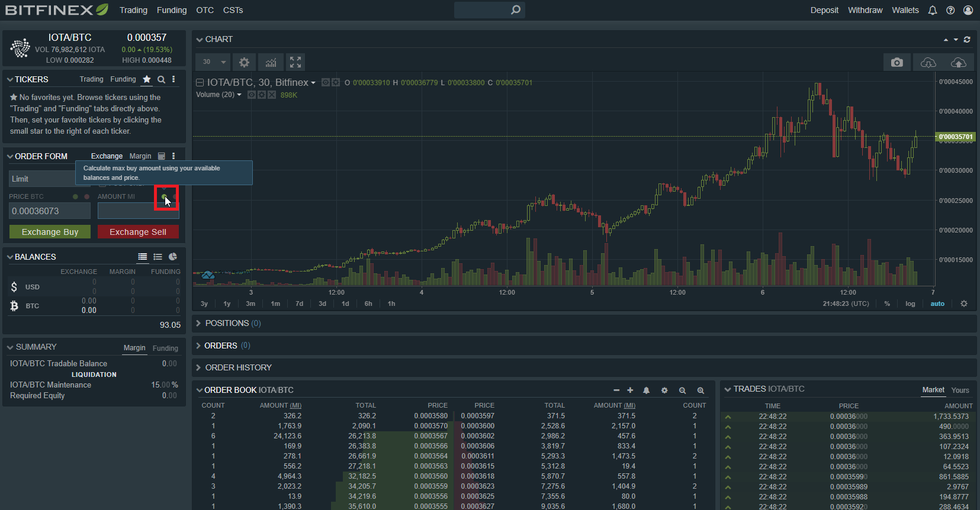Move chart panel down with down arrow
This screenshot has height=510, width=980.
click(956, 40)
